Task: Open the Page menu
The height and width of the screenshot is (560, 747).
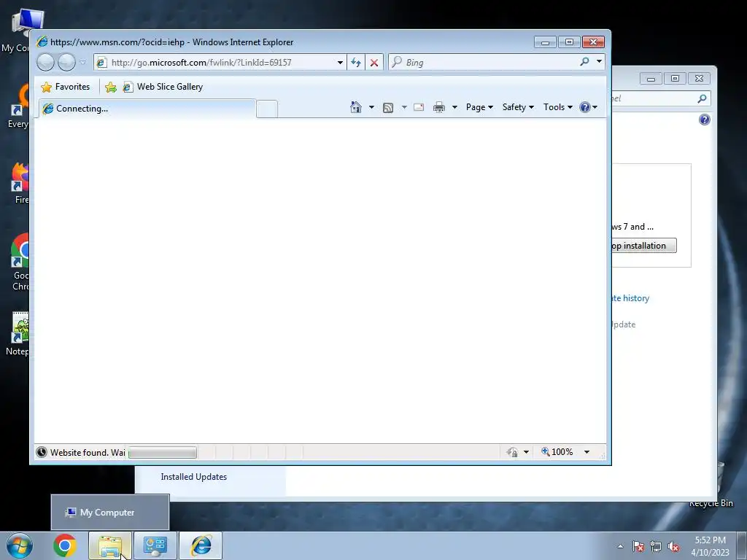Action: coord(479,107)
